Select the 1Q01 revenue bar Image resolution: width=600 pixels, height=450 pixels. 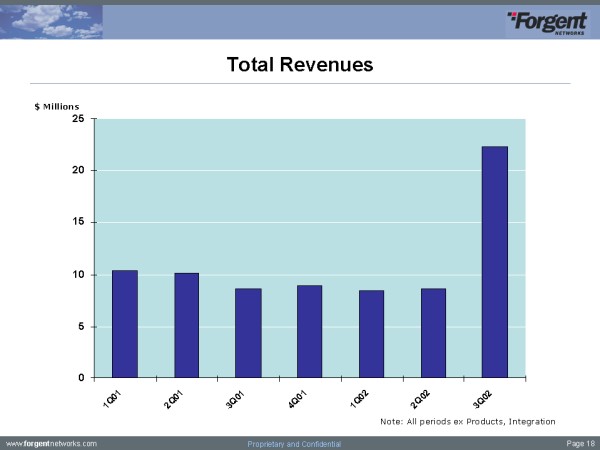point(124,324)
